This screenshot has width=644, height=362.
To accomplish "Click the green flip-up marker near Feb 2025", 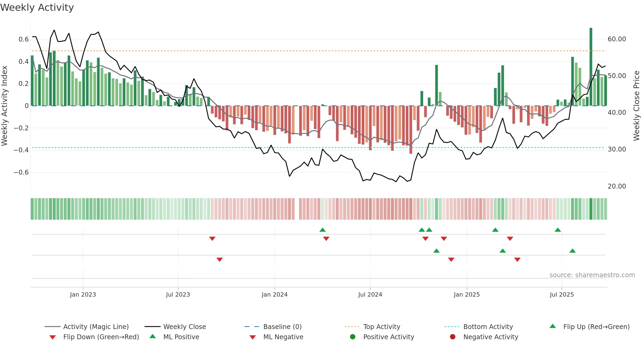I will click(495, 230).
